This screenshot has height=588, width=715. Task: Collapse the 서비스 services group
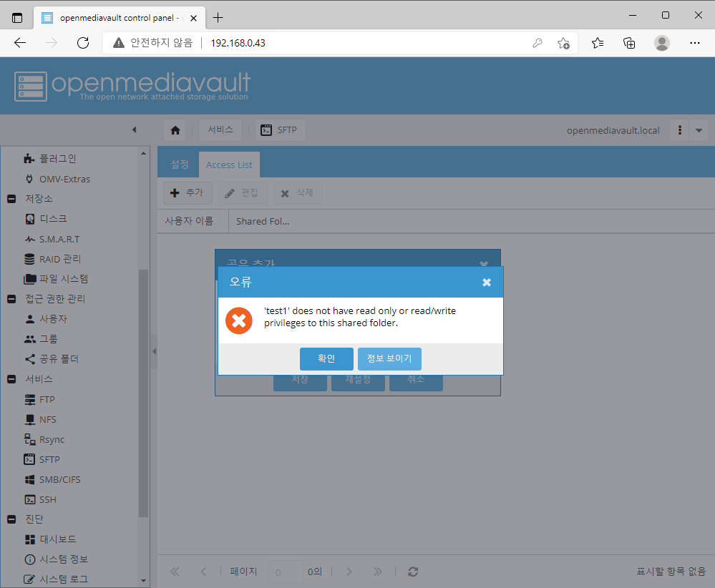(12, 379)
